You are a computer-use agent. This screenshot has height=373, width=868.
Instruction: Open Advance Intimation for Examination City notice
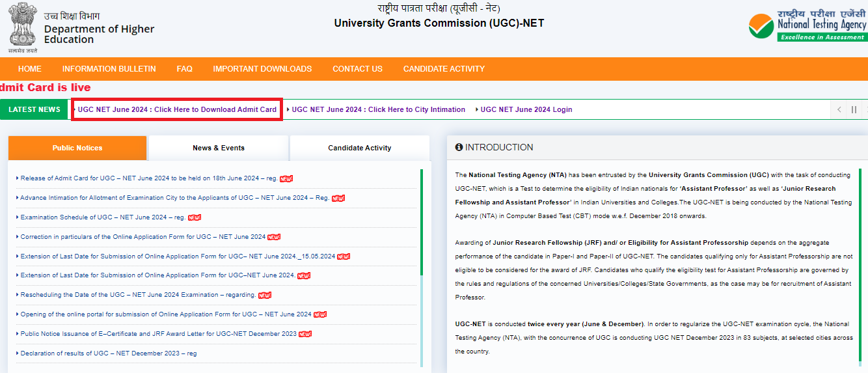174,198
